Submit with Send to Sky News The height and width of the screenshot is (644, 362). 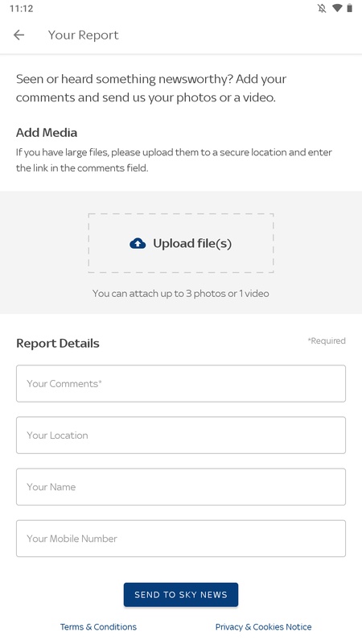(x=181, y=595)
